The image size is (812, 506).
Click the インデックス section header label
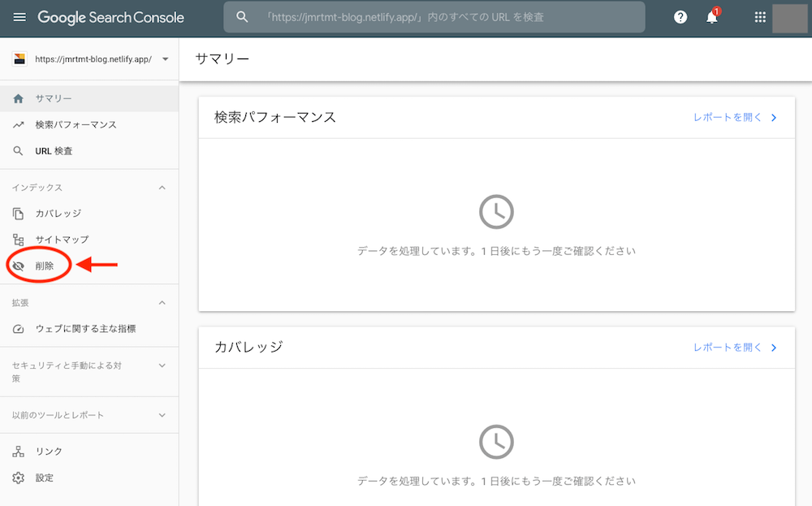click(37, 188)
